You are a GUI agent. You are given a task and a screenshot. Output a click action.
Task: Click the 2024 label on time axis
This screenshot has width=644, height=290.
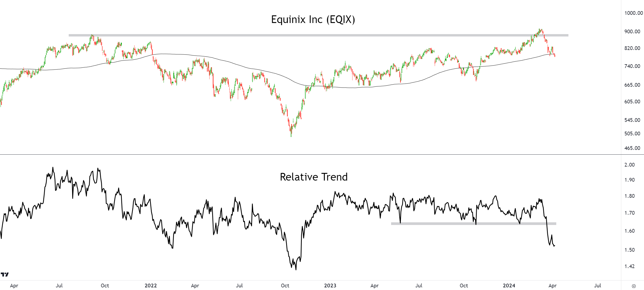[x=509, y=286]
